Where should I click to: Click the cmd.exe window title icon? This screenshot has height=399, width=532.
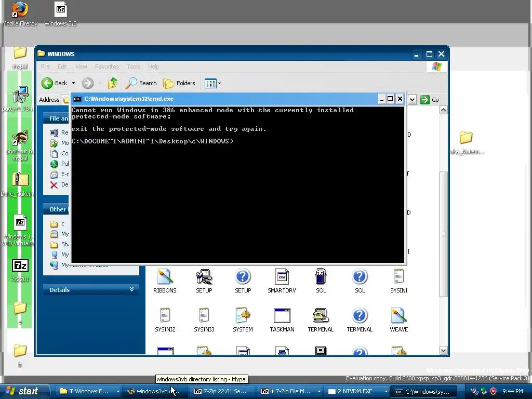point(77,99)
